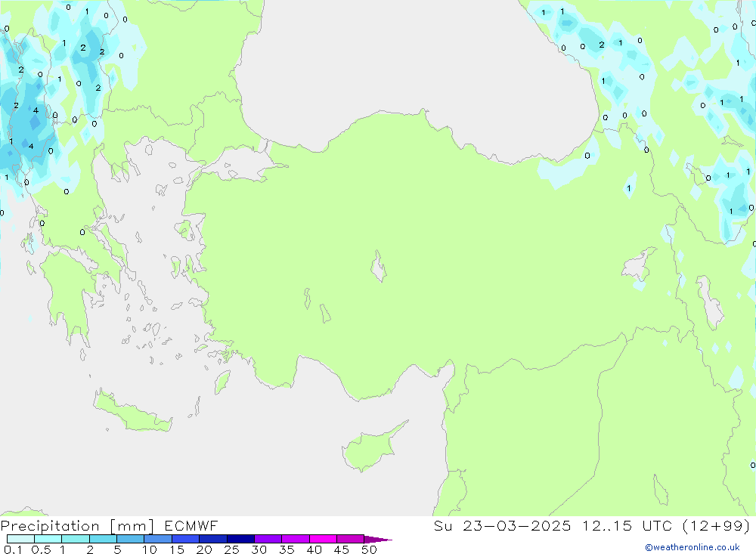Click the 'Precipitation [mm]' title text
Viewport: 756px width, 554px height.
coord(77,526)
